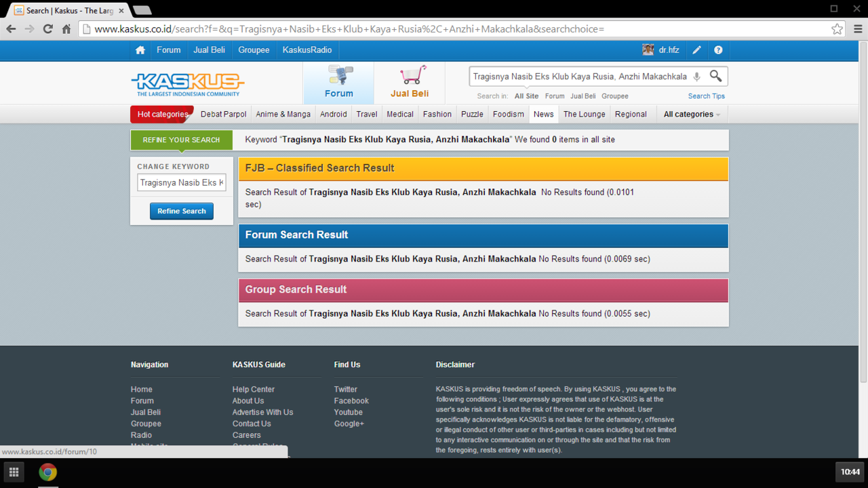
Task: Open the pencil compose icon
Action: pyautogui.click(x=696, y=50)
